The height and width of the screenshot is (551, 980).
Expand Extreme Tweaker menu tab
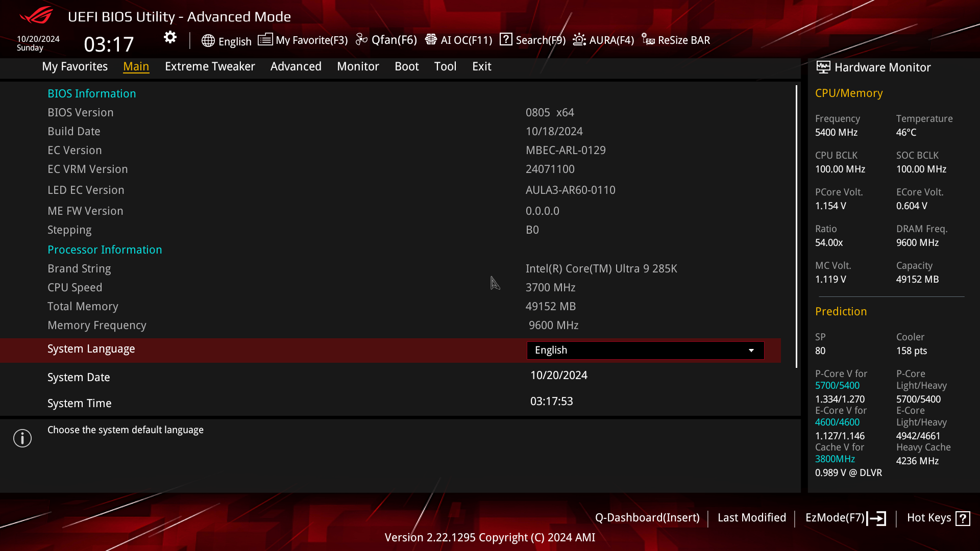[210, 66]
